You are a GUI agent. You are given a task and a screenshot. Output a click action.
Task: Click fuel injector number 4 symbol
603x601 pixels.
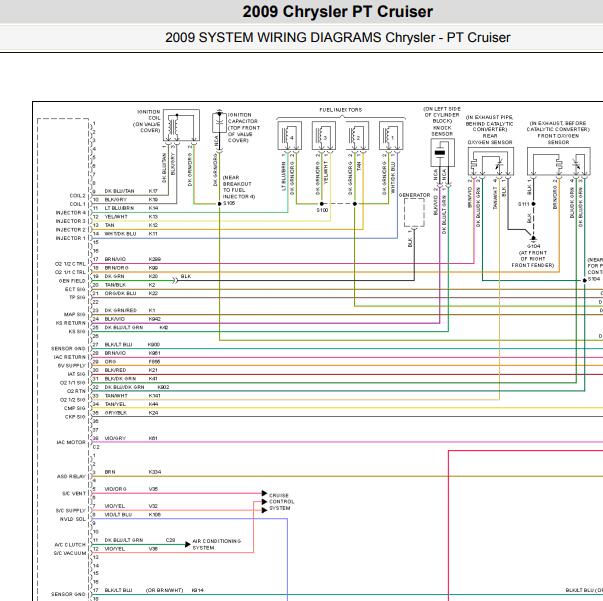click(290, 136)
